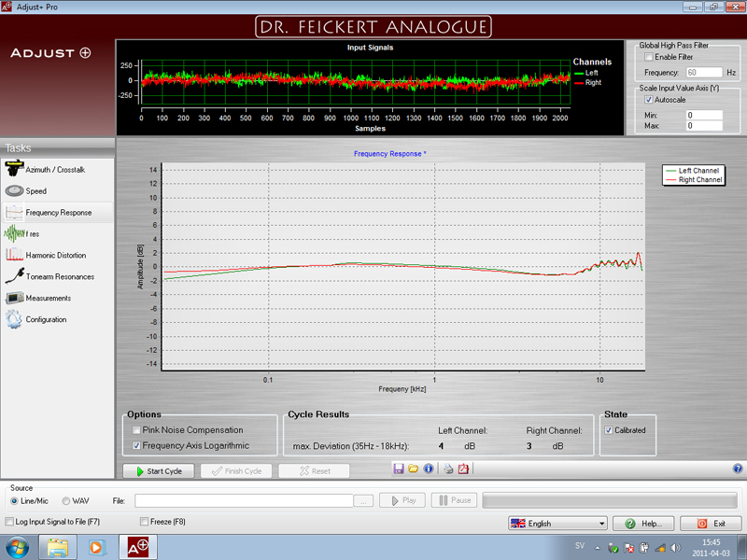Click the Max scale input field
747x560 pixels.
point(704,125)
